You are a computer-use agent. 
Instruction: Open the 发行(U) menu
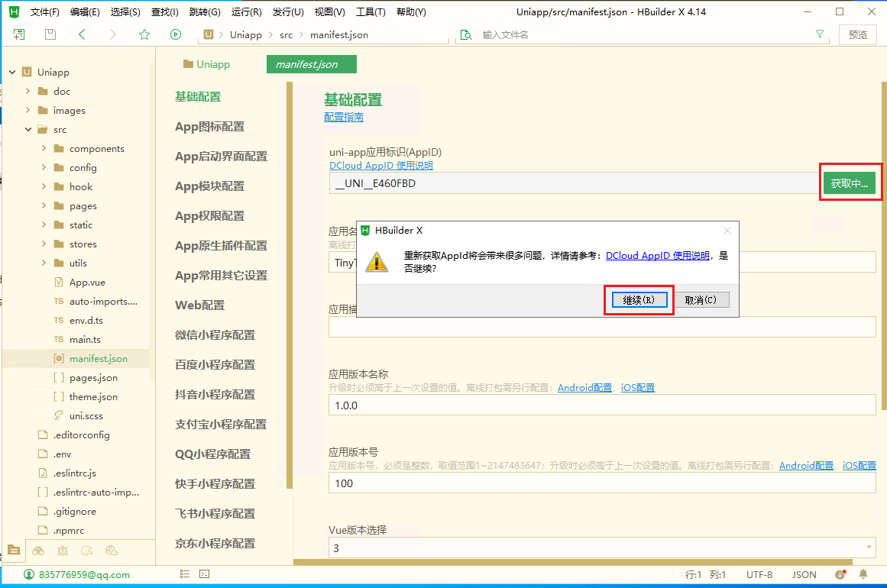288,12
